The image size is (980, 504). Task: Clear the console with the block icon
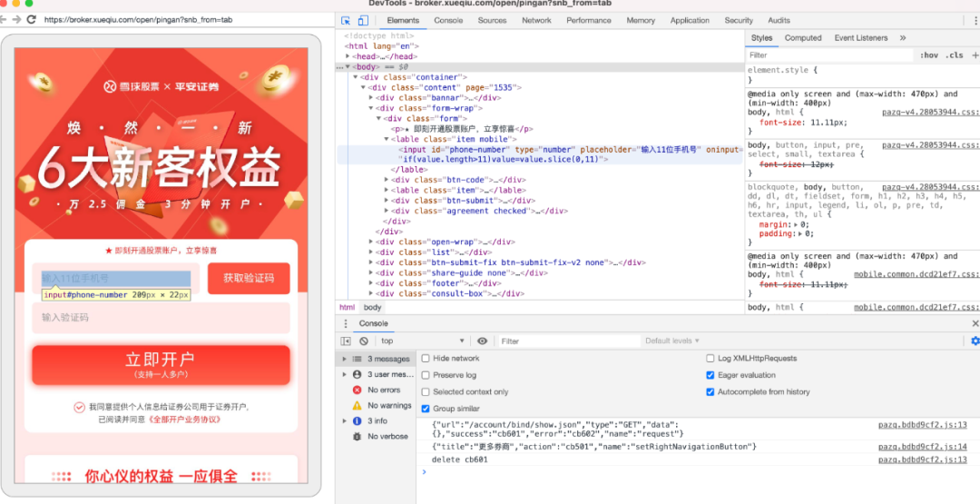tap(364, 341)
